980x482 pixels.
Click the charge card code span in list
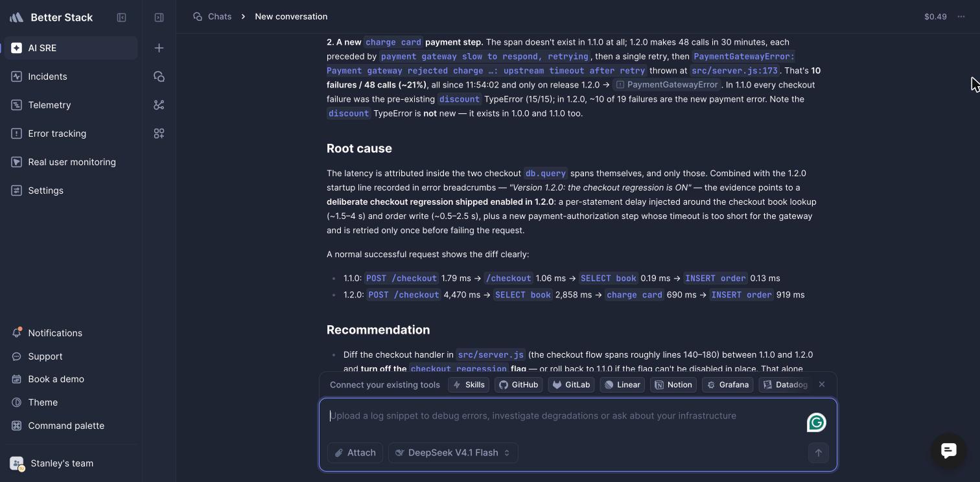pos(635,295)
